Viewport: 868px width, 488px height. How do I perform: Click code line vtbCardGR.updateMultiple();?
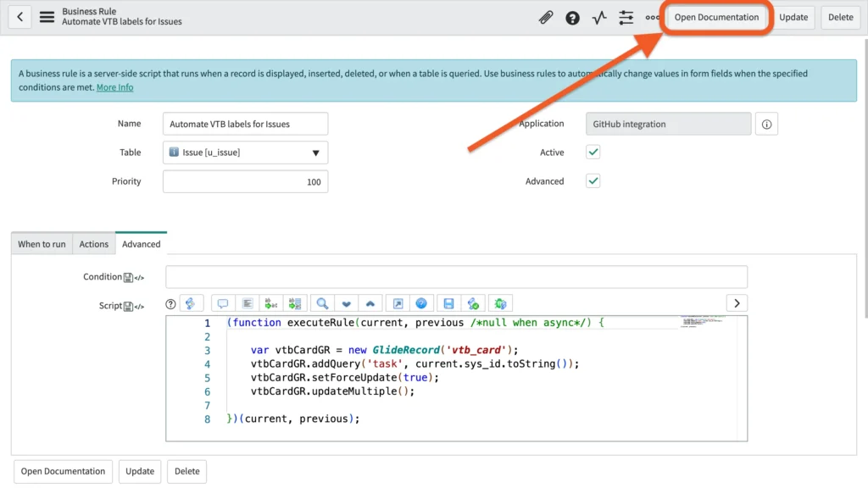(x=332, y=391)
